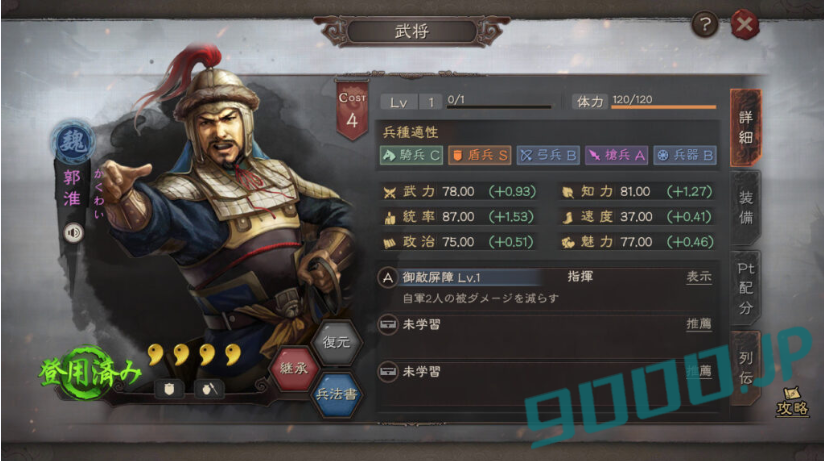
Task: Open the 攻略 strategy guide icon
Action: click(x=793, y=402)
